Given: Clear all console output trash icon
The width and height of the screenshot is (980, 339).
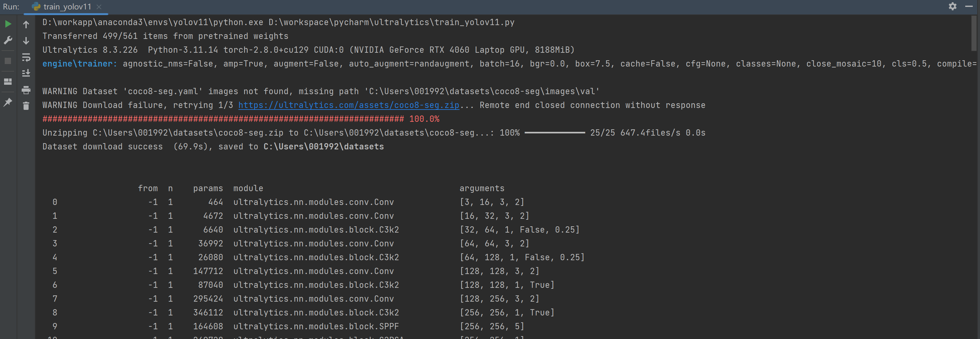Looking at the screenshot, I should 26,106.
